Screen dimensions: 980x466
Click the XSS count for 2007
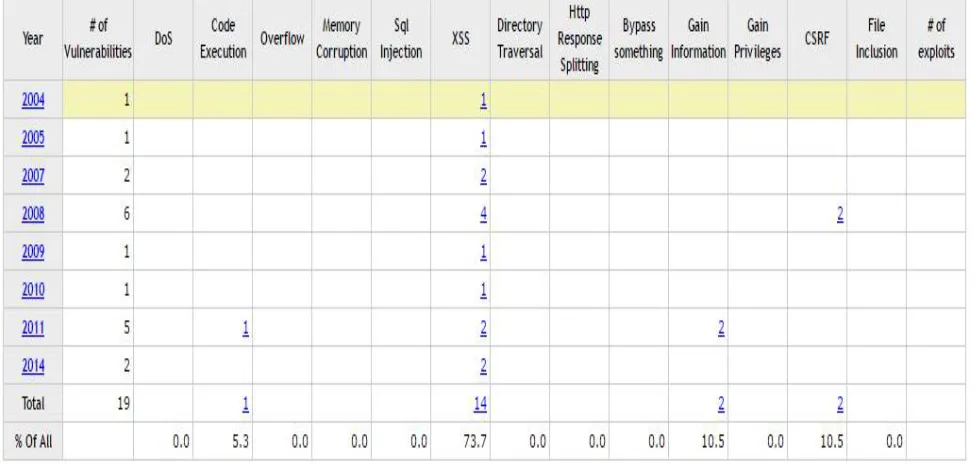(x=484, y=176)
